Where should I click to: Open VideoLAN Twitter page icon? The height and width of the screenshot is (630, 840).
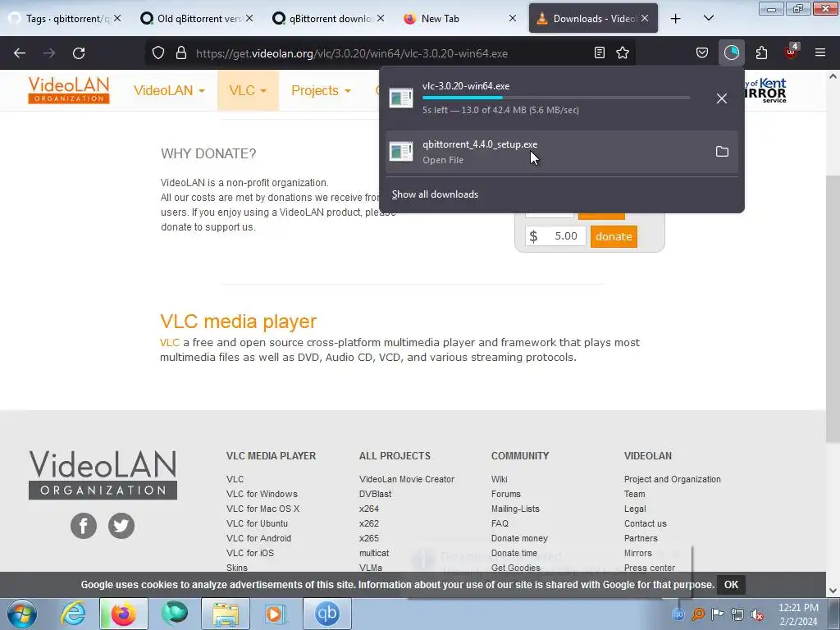click(121, 526)
